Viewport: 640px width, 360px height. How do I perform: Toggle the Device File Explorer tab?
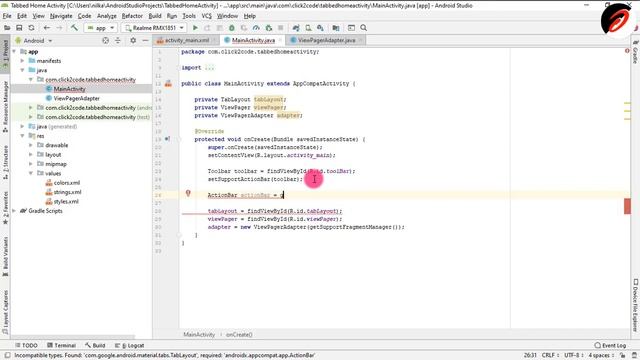point(636,305)
